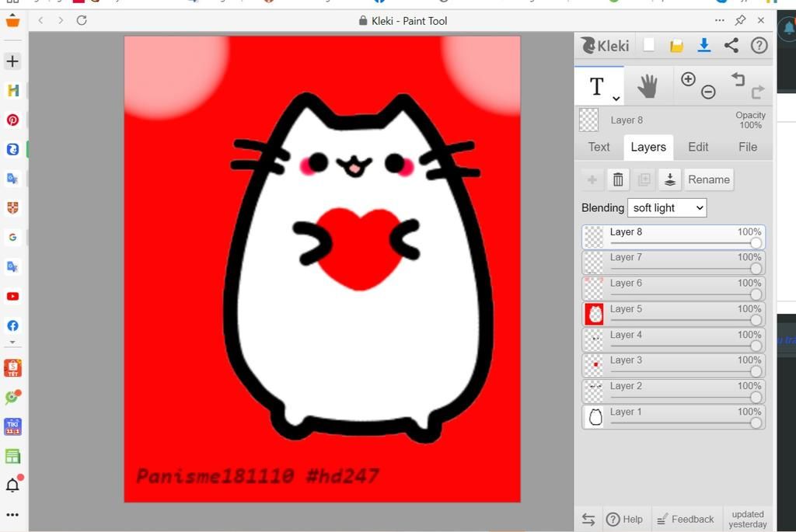The height and width of the screenshot is (532, 796).
Task: Click the Kleki logo
Action: click(605, 46)
